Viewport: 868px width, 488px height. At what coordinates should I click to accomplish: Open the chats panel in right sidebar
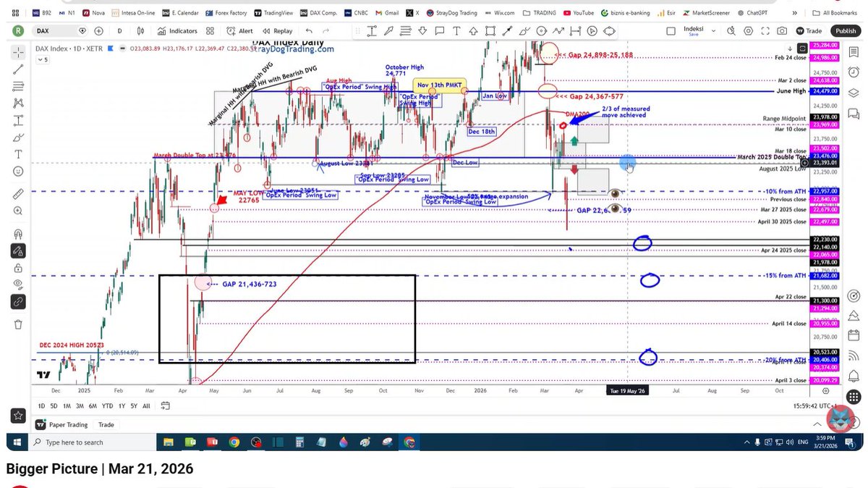click(x=854, y=113)
